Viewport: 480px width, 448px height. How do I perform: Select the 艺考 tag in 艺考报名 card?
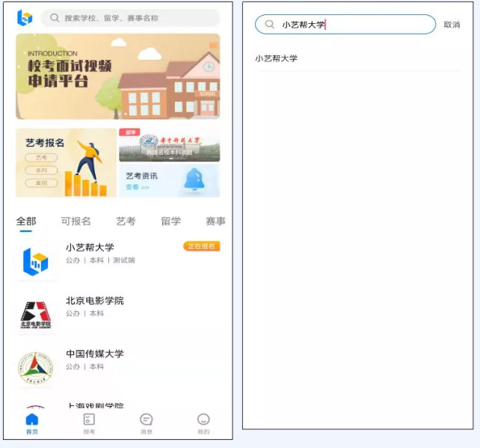(41, 158)
